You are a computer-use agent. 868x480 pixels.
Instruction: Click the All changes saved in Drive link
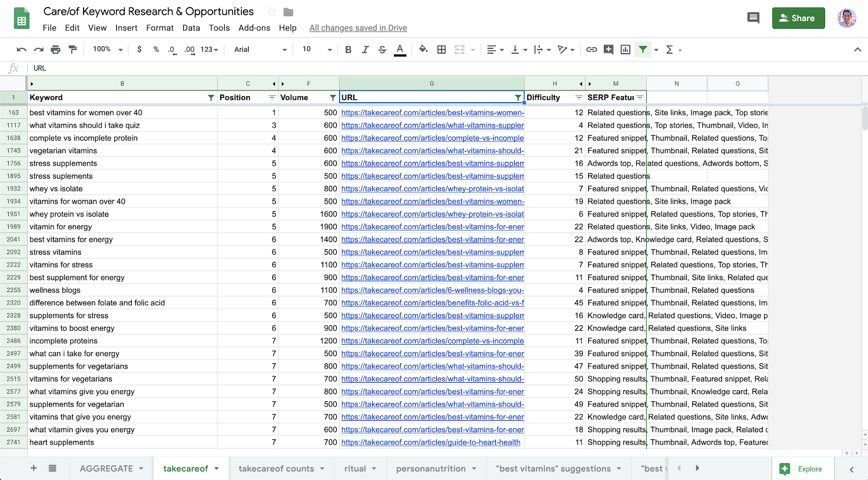pos(358,28)
